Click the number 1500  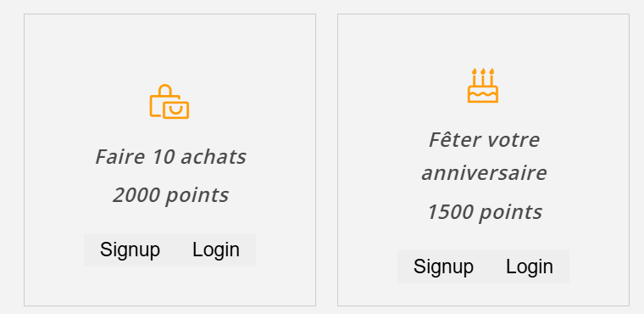coord(450,212)
